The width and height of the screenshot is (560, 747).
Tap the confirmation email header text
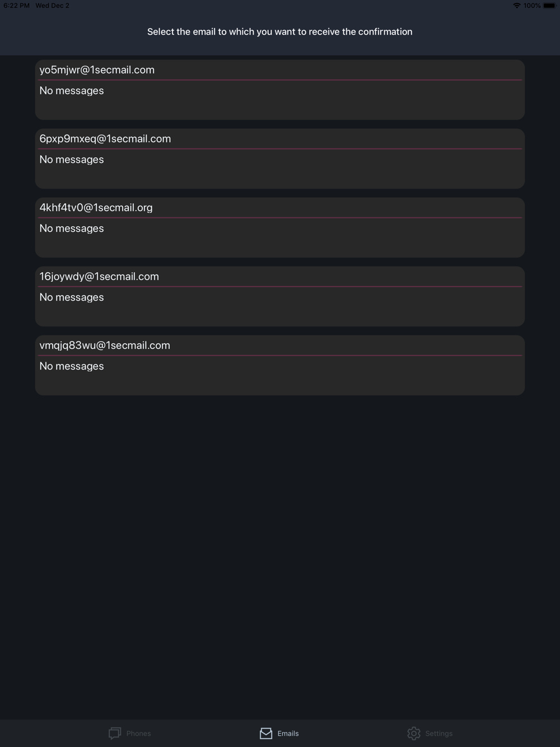(280, 32)
